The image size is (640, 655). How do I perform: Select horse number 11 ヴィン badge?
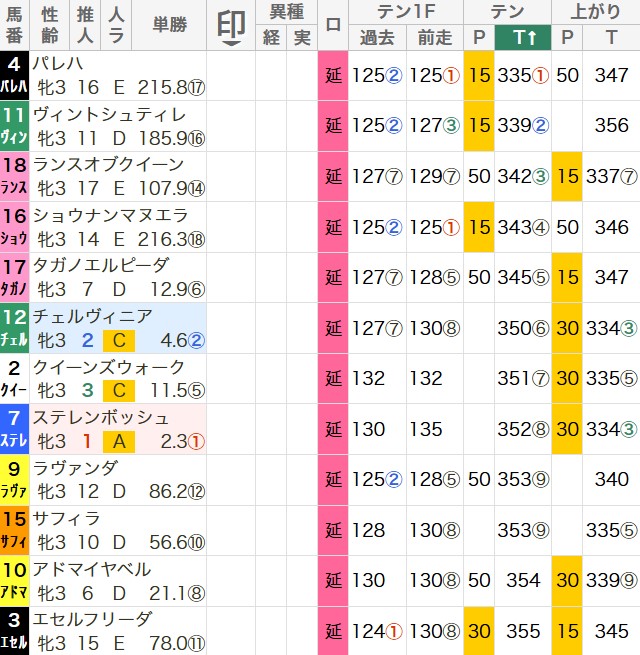15,126
